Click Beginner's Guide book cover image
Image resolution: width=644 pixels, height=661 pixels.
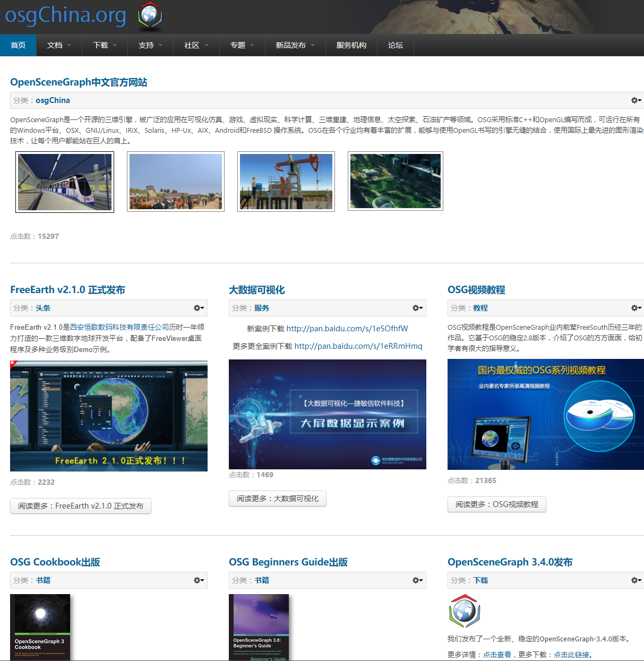(259, 627)
